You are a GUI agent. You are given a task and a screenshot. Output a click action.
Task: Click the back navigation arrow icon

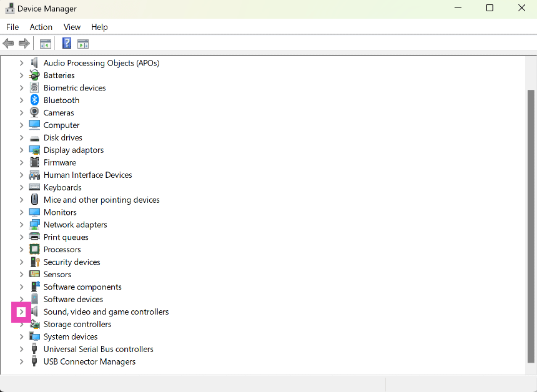pyautogui.click(x=8, y=43)
